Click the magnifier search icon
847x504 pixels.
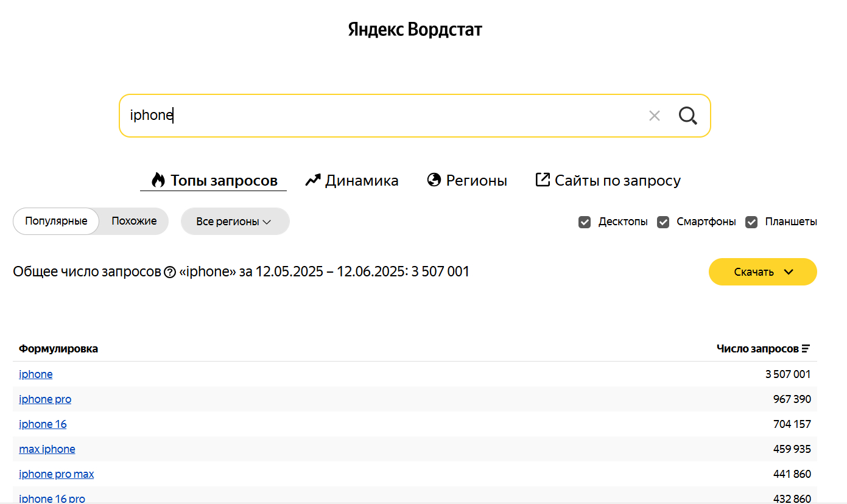tap(688, 116)
